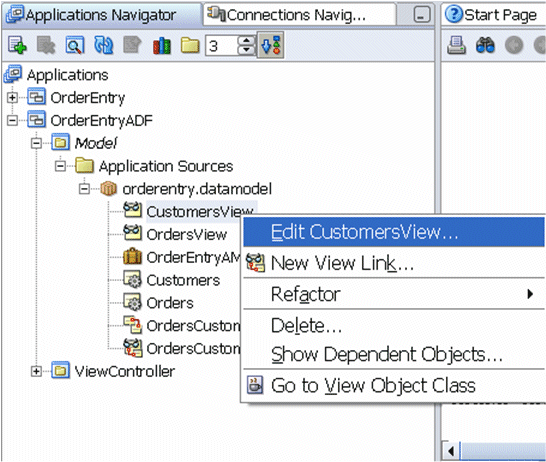Expand the ViewController project node
This screenshot has height=462, width=546.
coord(36,371)
